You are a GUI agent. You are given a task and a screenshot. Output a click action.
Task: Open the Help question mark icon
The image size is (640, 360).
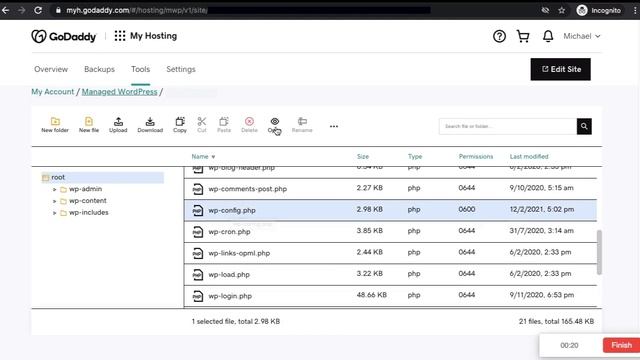pyautogui.click(x=499, y=36)
